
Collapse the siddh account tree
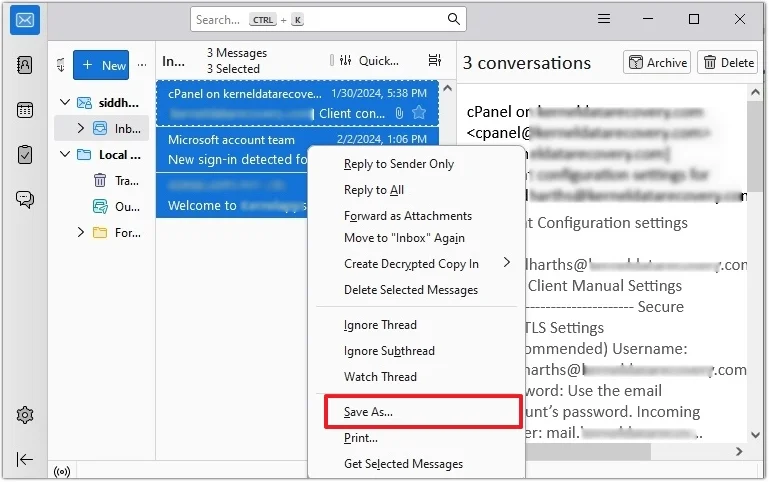coord(65,102)
